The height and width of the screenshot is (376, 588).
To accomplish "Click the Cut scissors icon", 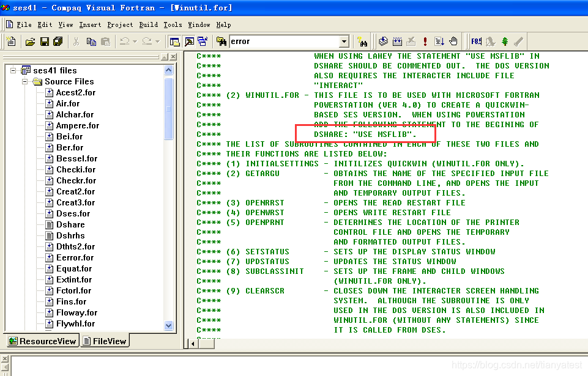I will 76,42.
